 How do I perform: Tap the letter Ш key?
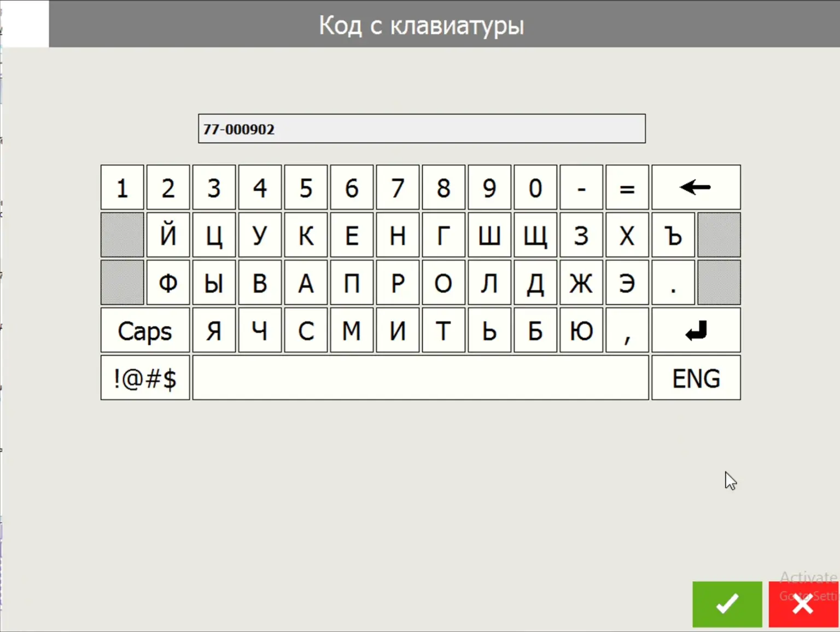[x=489, y=235]
